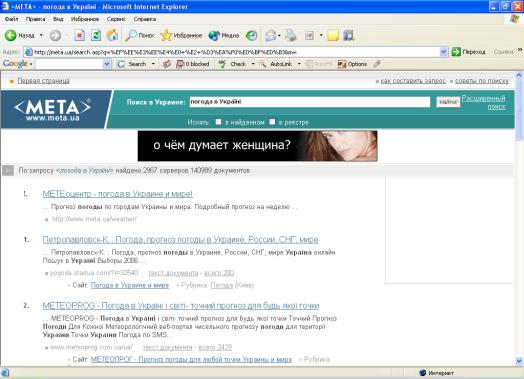Click the Stop loading icon
The image size is (524, 379).
pos(79,35)
